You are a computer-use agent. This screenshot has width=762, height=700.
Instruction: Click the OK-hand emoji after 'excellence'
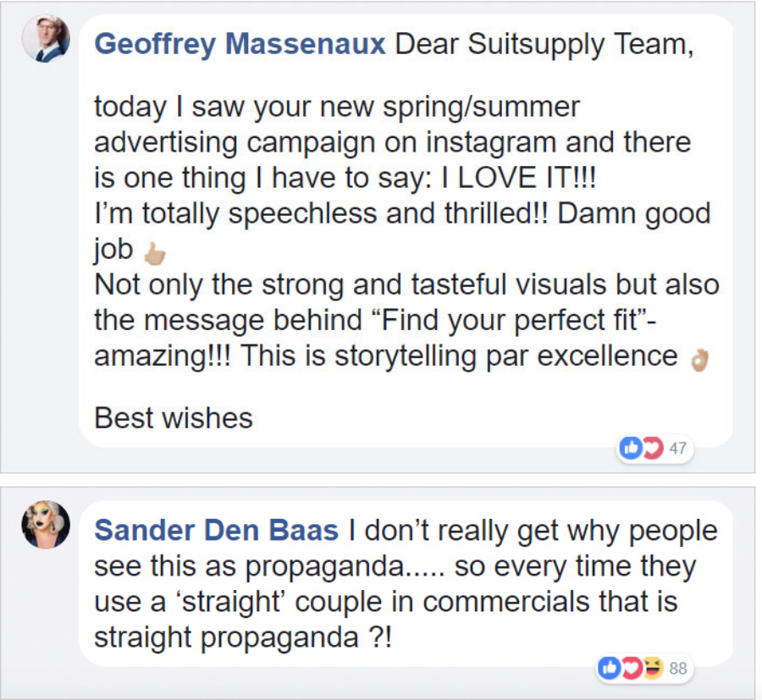click(698, 359)
